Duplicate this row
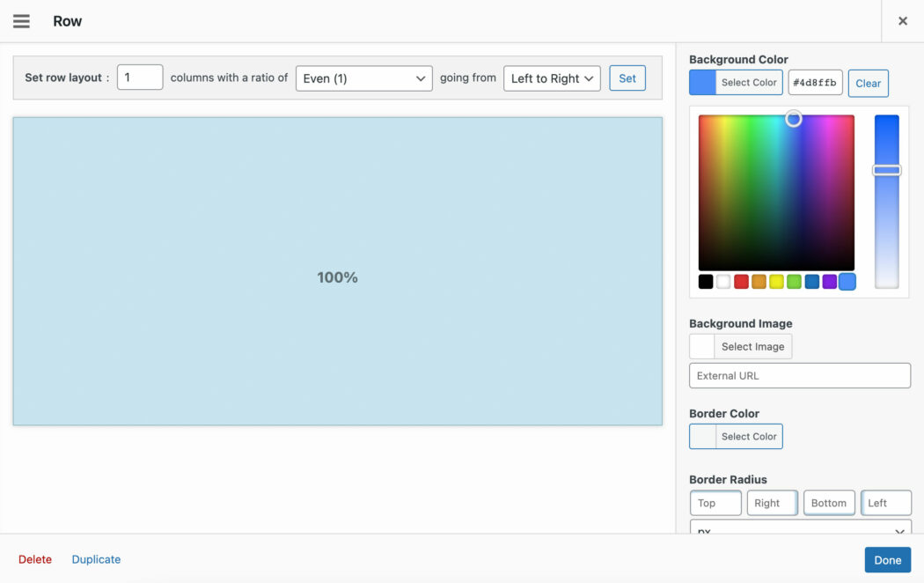 [96, 559]
